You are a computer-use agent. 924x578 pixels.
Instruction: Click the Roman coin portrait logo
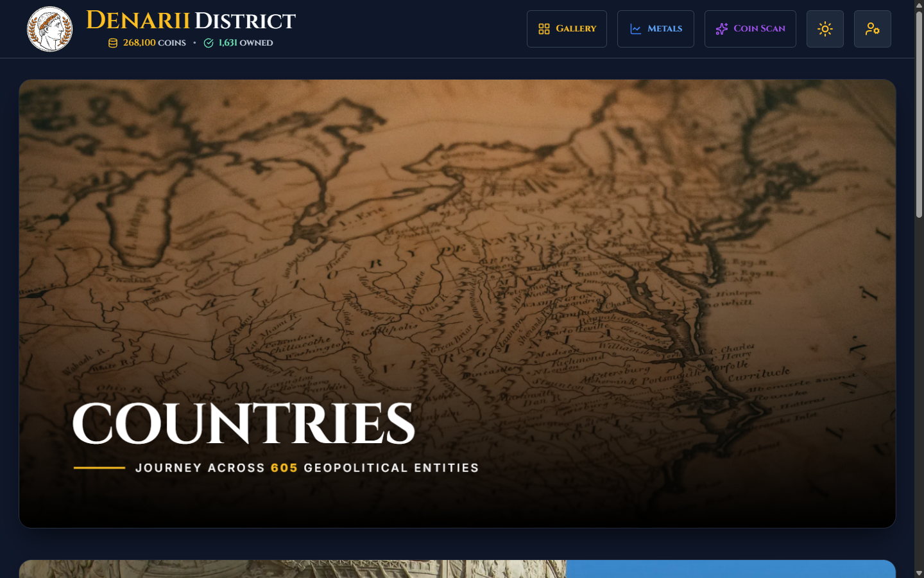49,29
